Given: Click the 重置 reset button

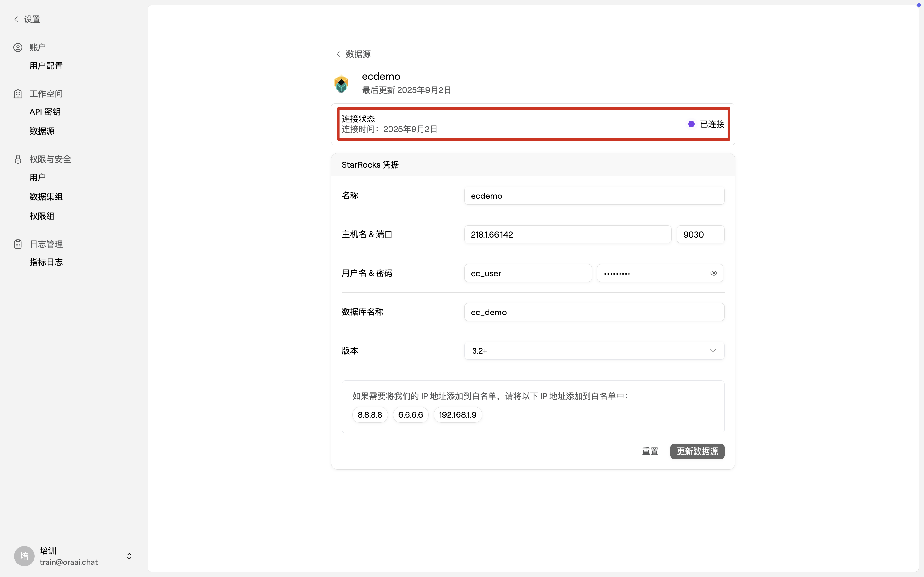Looking at the screenshot, I should tap(650, 451).
